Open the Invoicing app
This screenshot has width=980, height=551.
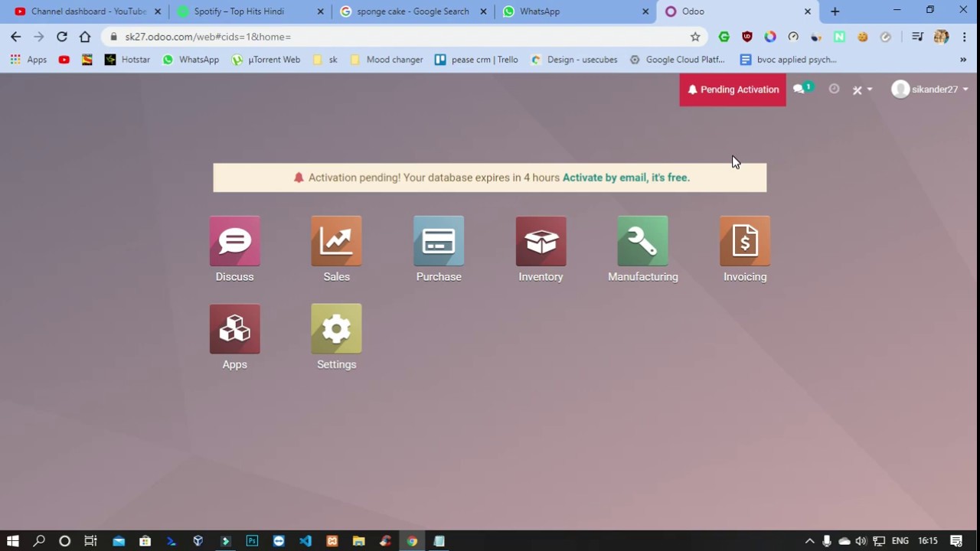[745, 249]
